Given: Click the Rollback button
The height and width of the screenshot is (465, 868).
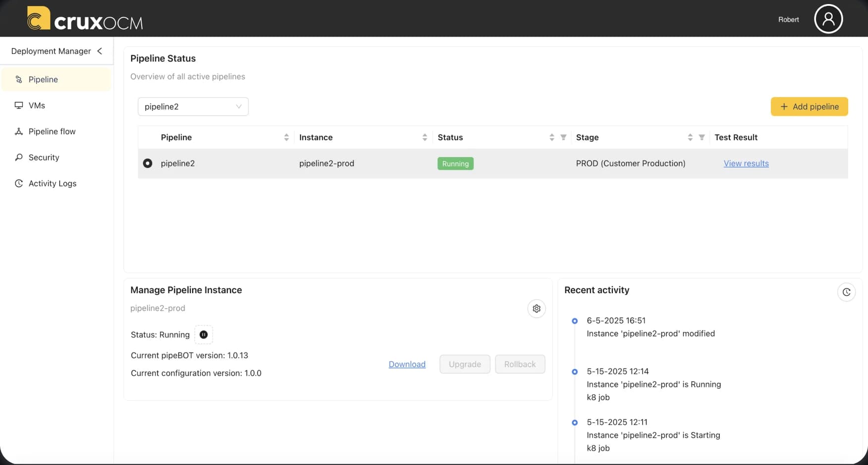Looking at the screenshot, I should coord(520,364).
